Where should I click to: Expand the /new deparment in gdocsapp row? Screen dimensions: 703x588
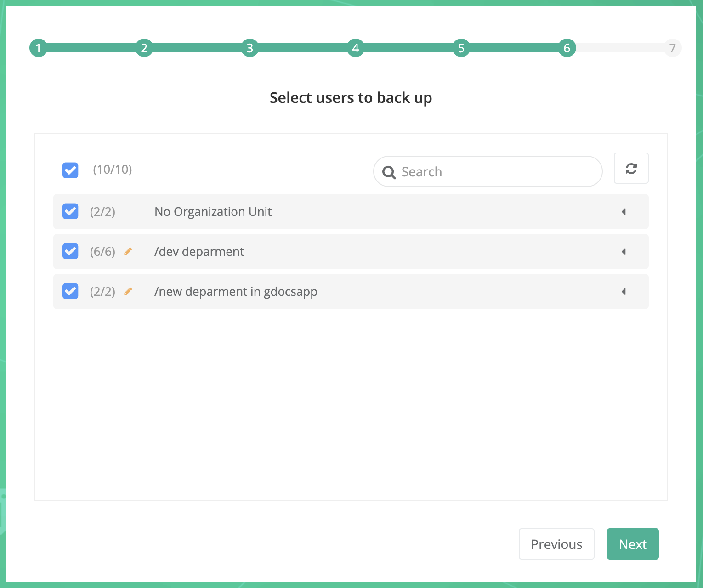(624, 291)
